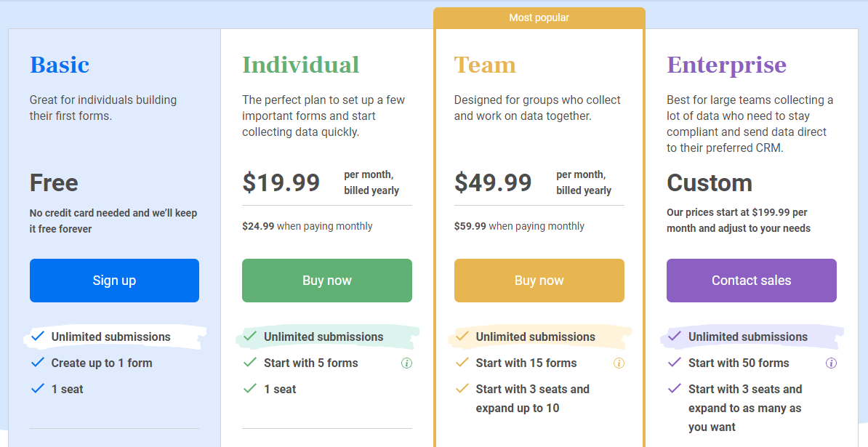
Task: Click the Most popular badge
Action: (x=539, y=17)
